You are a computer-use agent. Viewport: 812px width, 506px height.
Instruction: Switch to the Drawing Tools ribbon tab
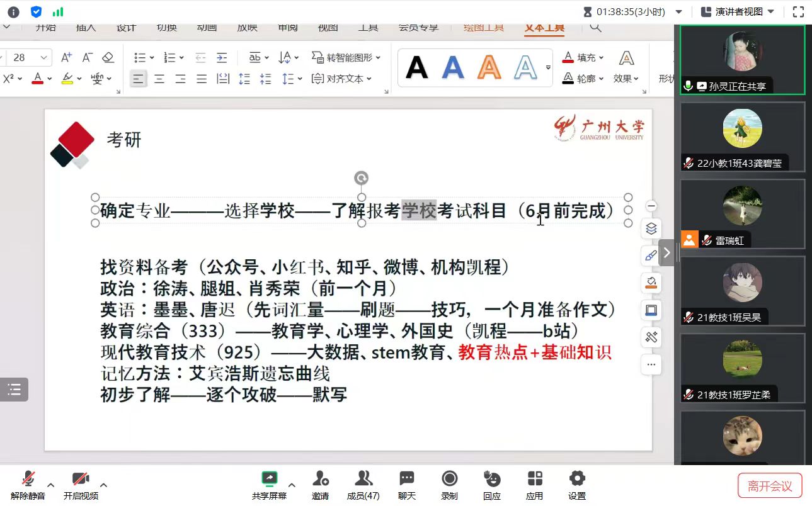point(484,28)
